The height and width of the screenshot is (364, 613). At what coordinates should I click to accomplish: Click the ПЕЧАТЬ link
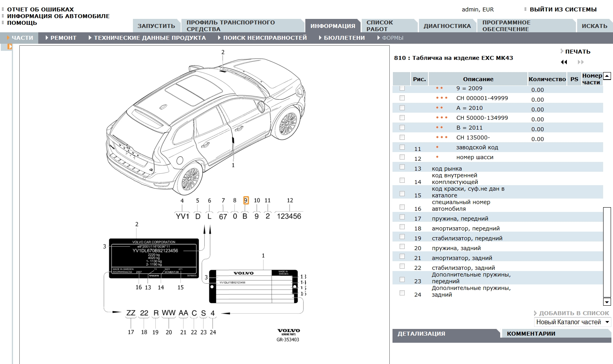[577, 52]
